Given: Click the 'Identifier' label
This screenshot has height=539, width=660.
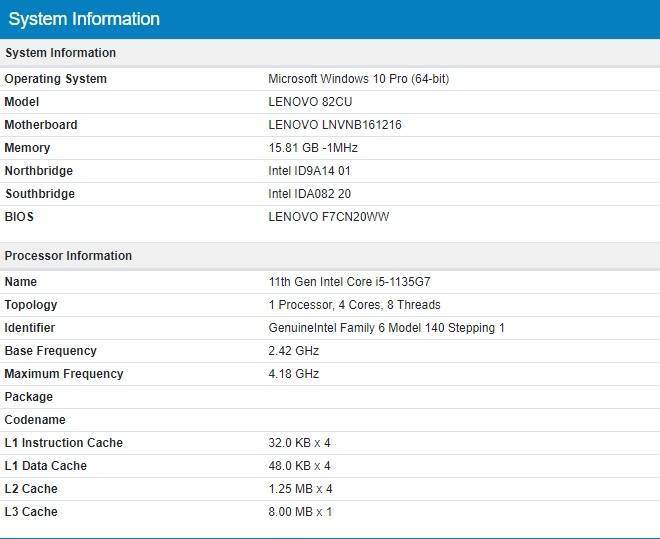Looking at the screenshot, I should tap(29, 328).
